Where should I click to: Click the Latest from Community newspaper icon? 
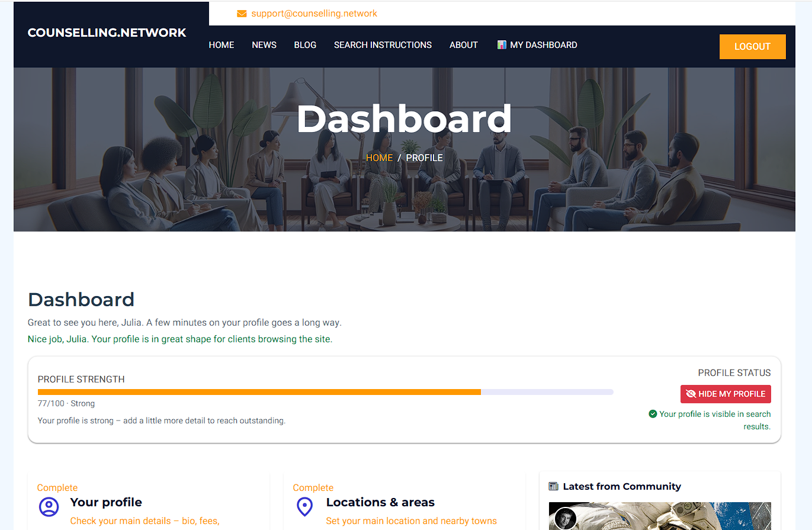point(553,487)
